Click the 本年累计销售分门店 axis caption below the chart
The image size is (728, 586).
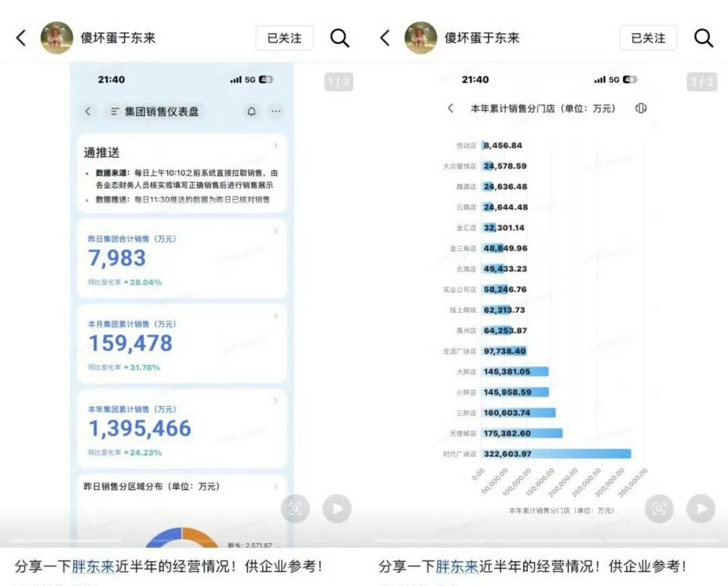(562, 511)
